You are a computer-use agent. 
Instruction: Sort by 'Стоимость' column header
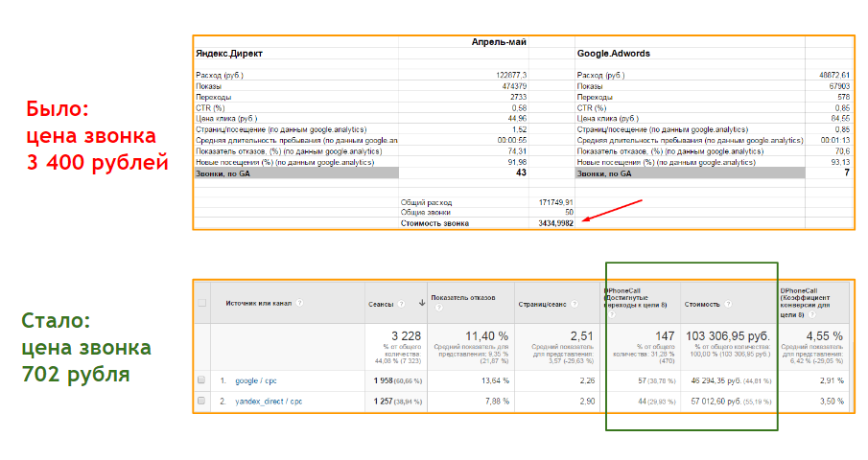point(702,304)
